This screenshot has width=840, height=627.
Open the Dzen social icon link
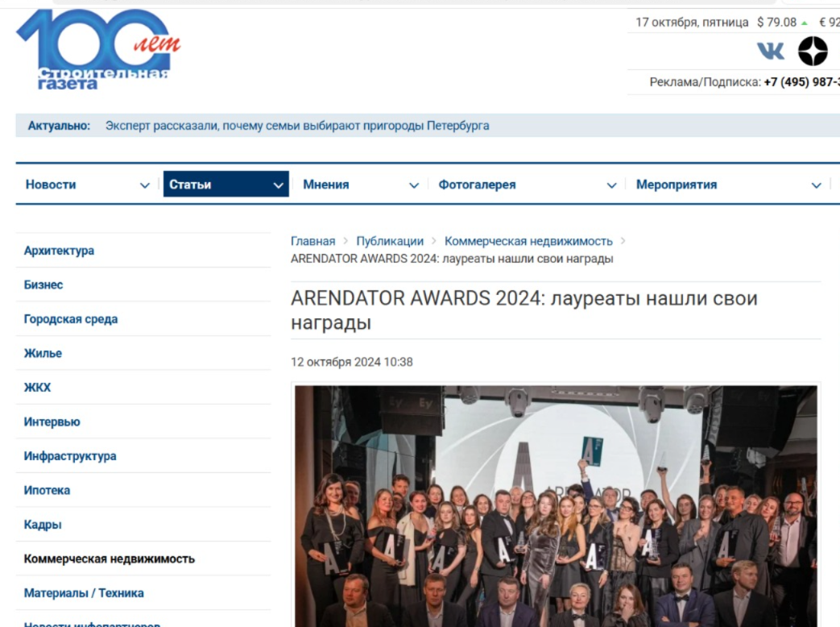812,52
